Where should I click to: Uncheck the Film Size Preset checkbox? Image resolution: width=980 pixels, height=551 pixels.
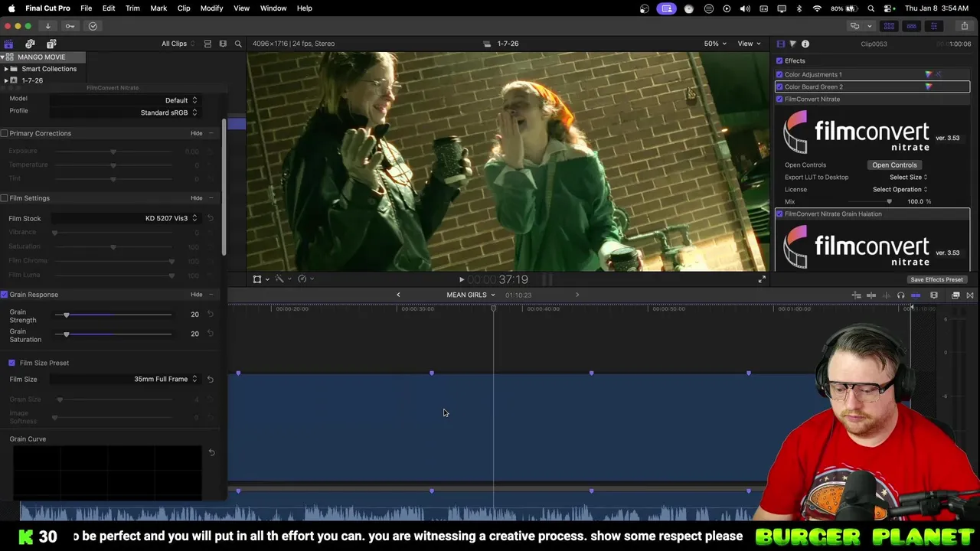point(11,363)
